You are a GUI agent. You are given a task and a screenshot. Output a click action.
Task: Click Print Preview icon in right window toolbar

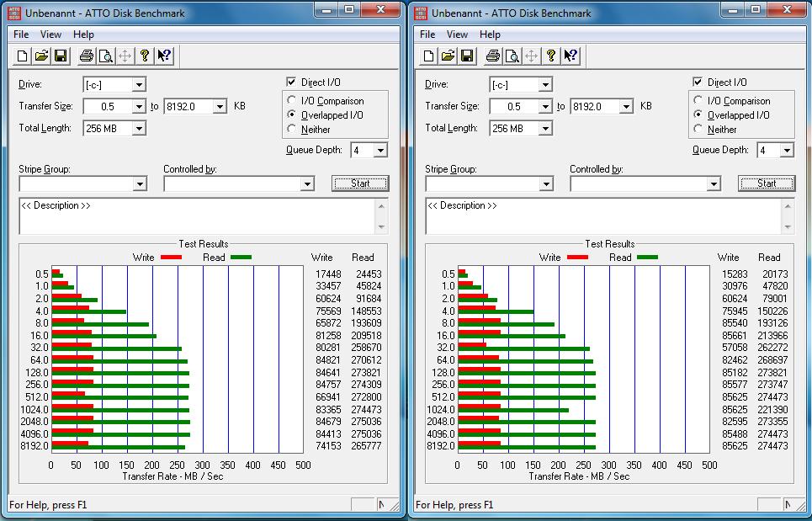coord(512,56)
